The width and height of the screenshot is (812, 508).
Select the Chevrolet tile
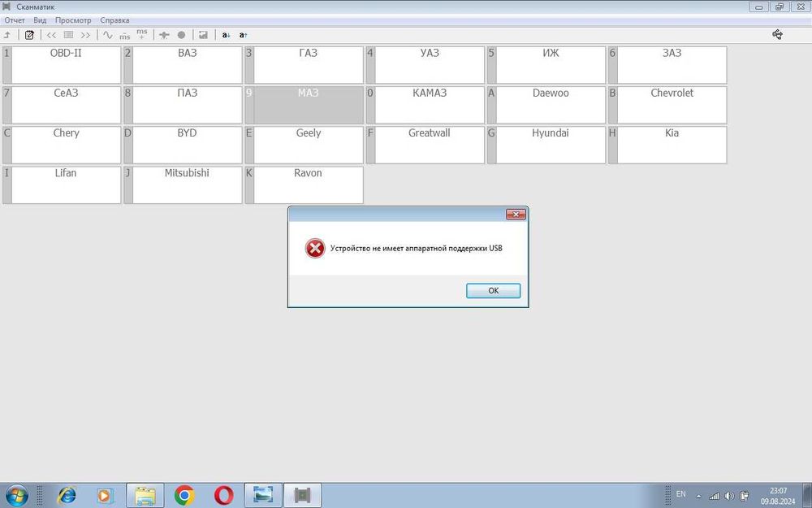click(668, 105)
